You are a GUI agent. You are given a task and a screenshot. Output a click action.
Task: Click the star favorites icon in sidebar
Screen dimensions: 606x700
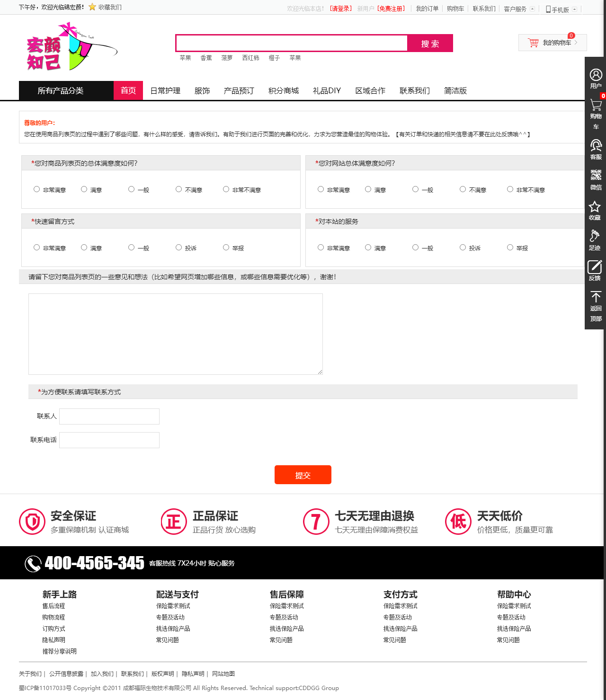pyautogui.click(x=595, y=207)
